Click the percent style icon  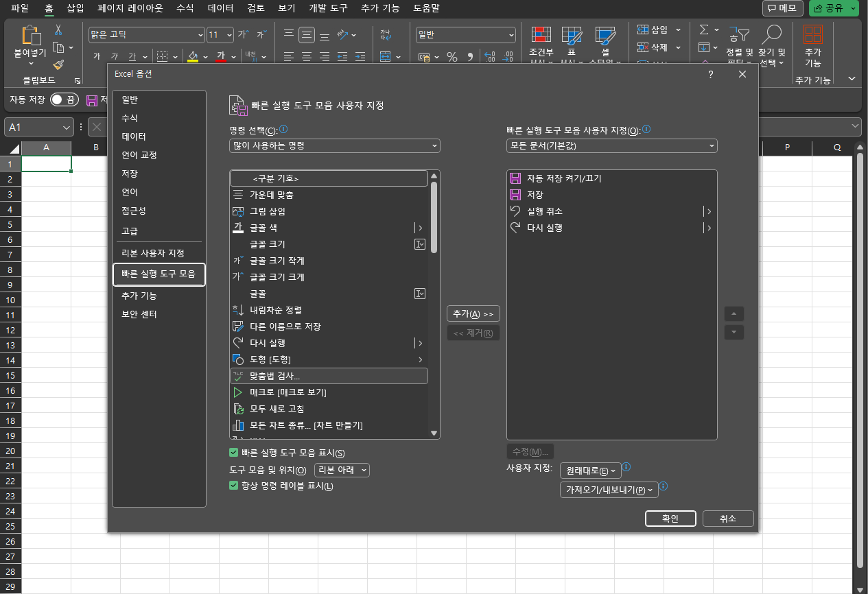pos(451,58)
